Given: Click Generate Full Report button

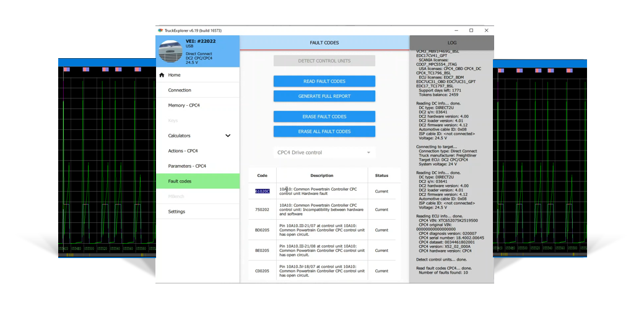Looking at the screenshot, I should coord(324,96).
